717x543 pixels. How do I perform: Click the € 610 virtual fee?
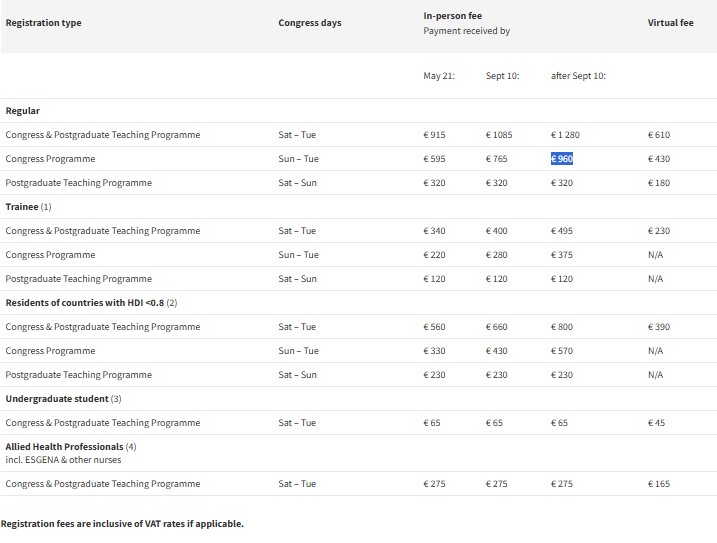659,135
